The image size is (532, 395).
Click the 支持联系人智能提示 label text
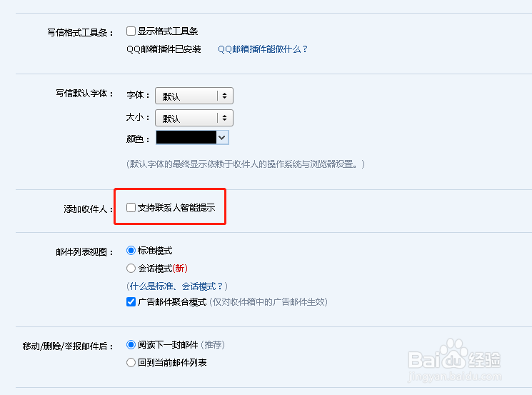pyautogui.click(x=176, y=207)
